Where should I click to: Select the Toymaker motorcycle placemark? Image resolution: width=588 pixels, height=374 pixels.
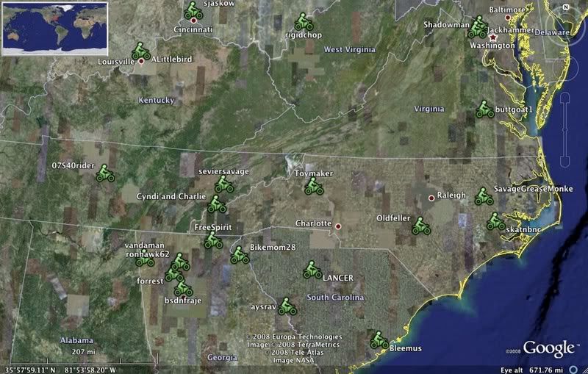pyautogui.click(x=314, y=186)
